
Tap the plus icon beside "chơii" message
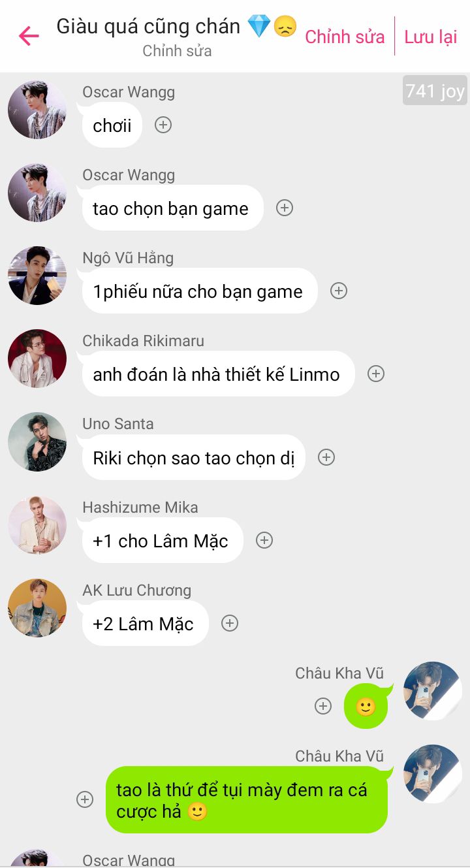pyautogui.click(x=163, y=125)
